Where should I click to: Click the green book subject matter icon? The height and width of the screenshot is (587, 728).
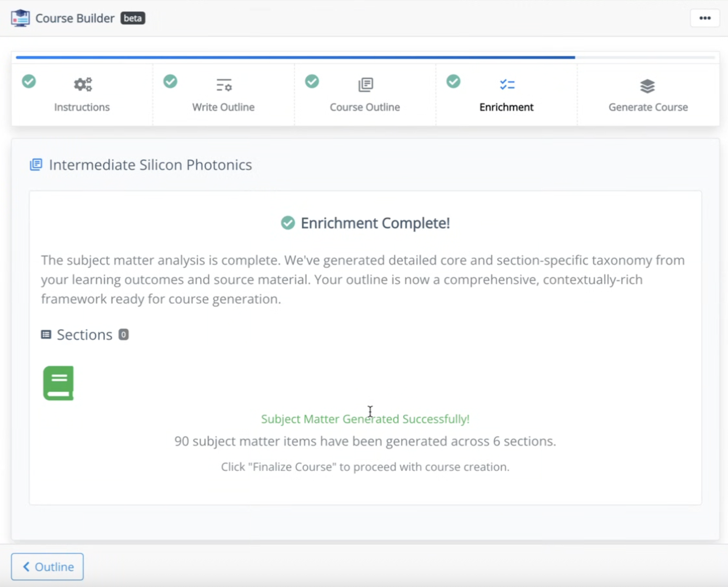pos(58,383)
